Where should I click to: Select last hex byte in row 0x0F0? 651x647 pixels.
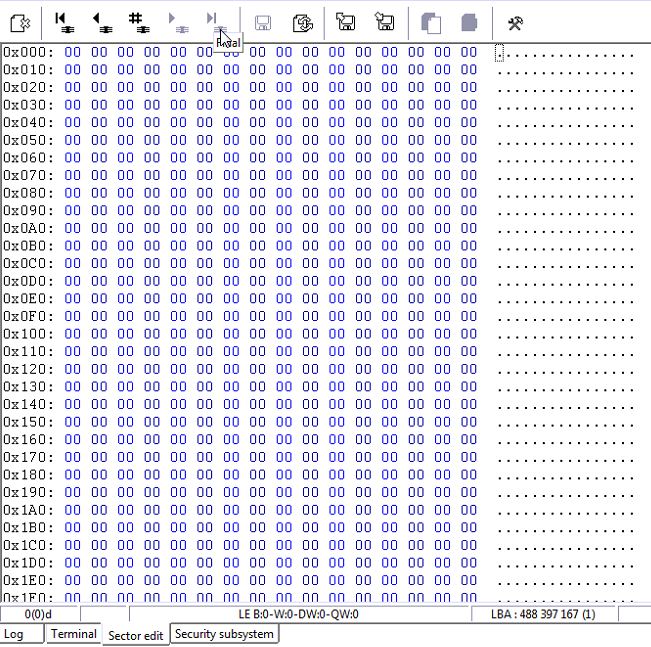(x=469, y=316)
